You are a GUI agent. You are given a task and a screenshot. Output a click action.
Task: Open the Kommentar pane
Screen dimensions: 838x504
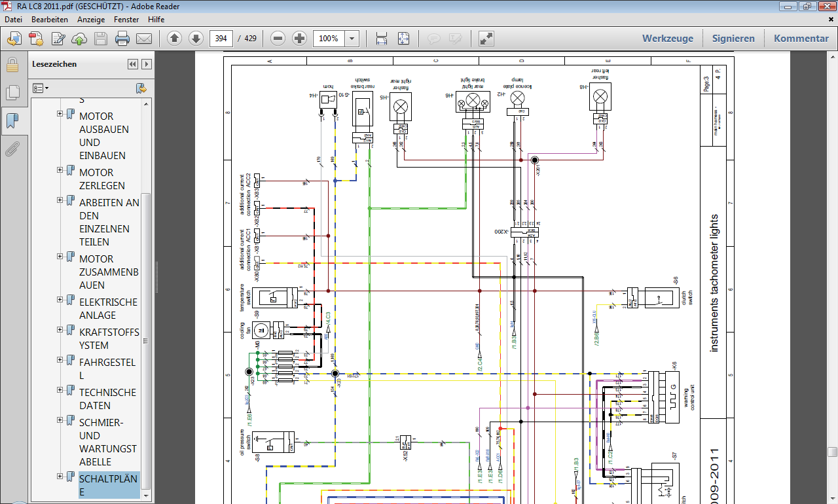click(x=801, y=39)
